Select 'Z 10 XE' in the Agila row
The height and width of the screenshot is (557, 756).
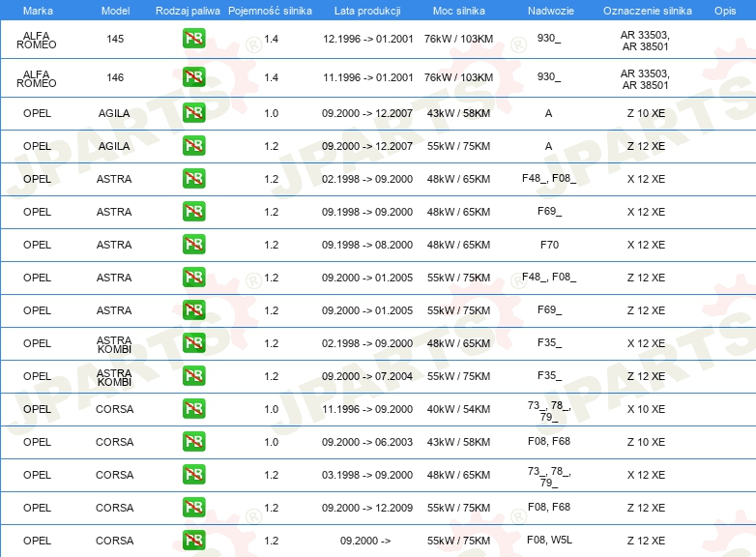coord(646,113)
